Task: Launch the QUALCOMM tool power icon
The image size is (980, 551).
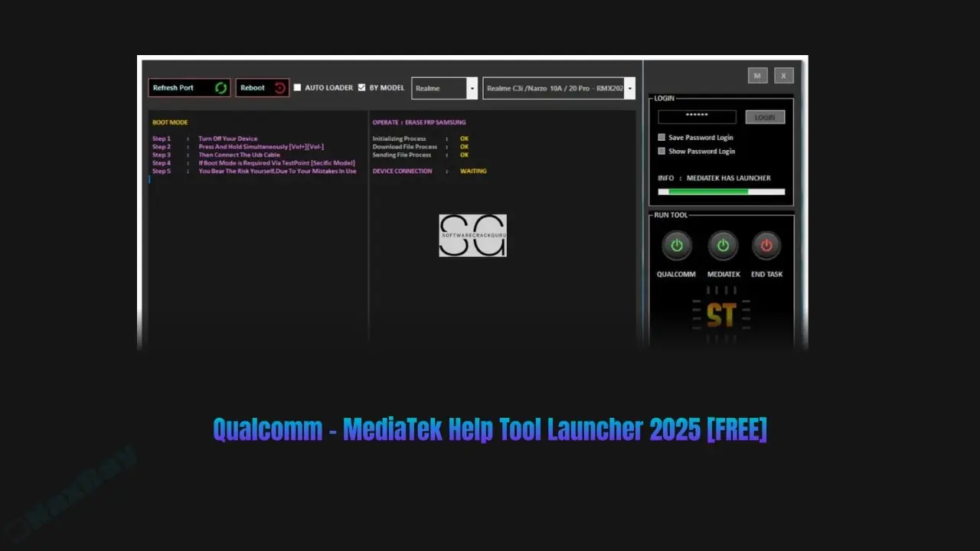Action: [x=676, y=246]
